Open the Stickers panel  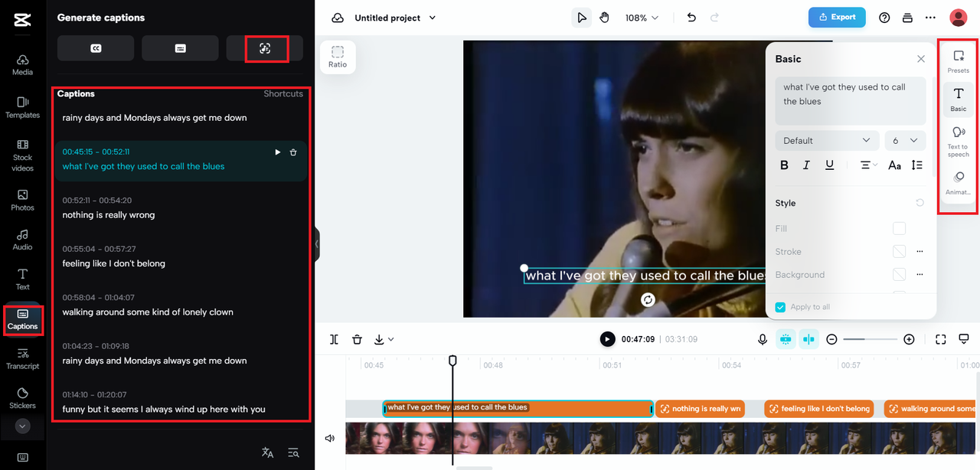tap(22, 399)
